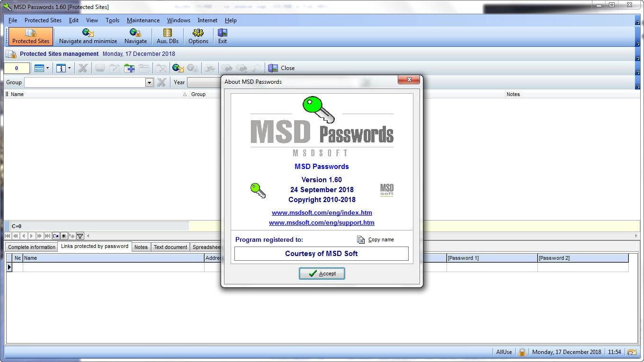The width and height of the screenshot is (644, 362).
Task: Click the grayed find binoculars icon
Action: coord(227,68)
